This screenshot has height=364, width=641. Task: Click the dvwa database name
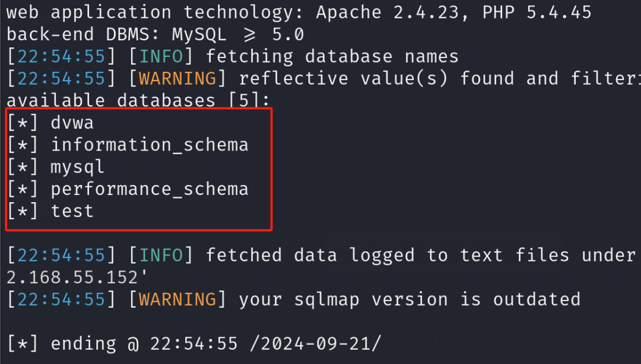72,123
